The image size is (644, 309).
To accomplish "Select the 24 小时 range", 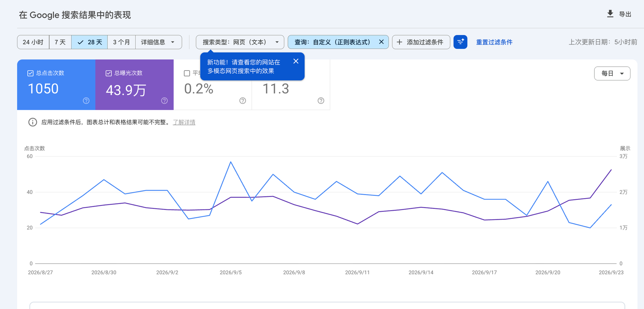I will [x=33, y=42].
